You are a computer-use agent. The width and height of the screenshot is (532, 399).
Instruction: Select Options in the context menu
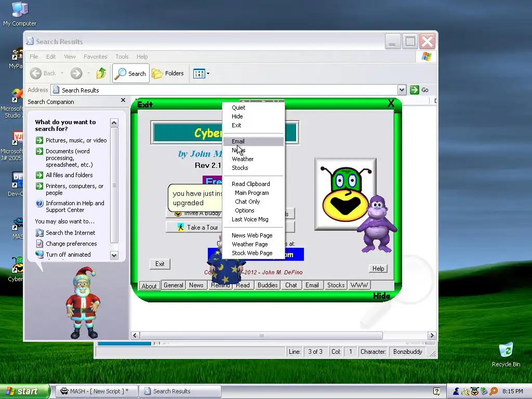point(254,210)
